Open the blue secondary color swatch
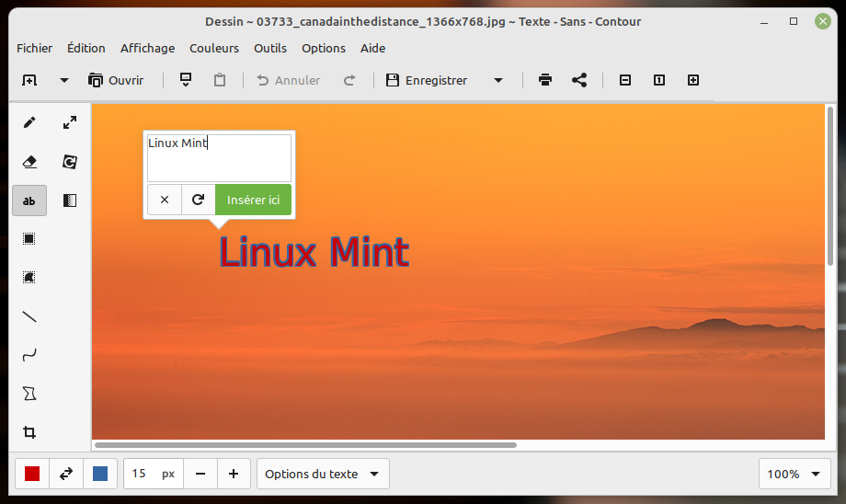The image size is (846, 504). (100, 474)
